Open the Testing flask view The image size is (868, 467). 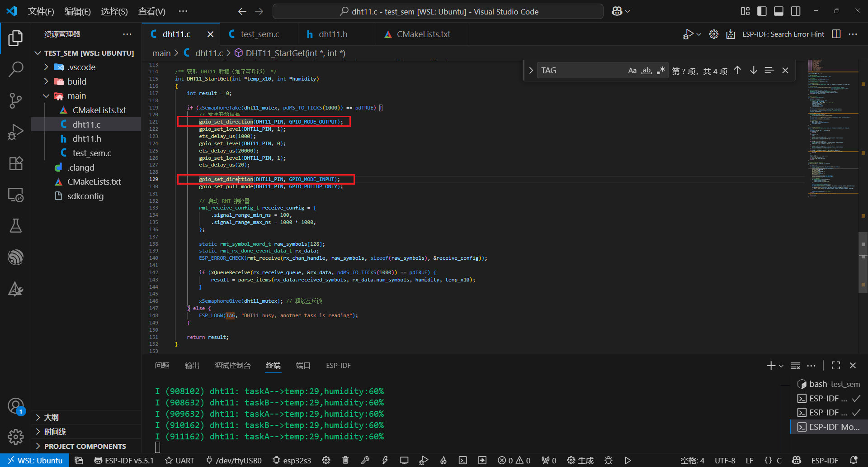click(15, 226)
